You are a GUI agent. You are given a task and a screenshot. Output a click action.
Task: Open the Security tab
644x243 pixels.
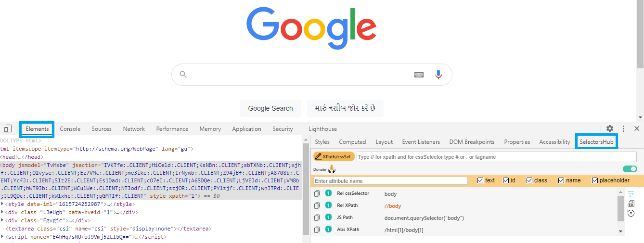coord(283,129)
